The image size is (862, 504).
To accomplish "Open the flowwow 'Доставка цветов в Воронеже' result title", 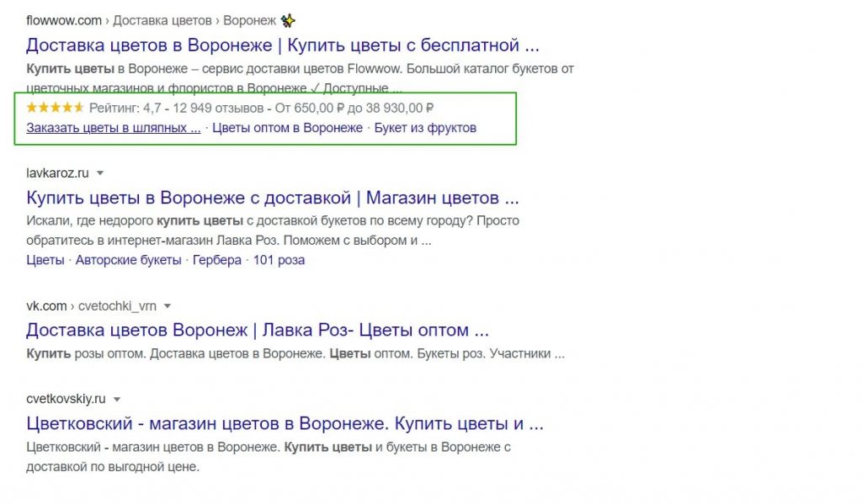I will click(283, 45).
